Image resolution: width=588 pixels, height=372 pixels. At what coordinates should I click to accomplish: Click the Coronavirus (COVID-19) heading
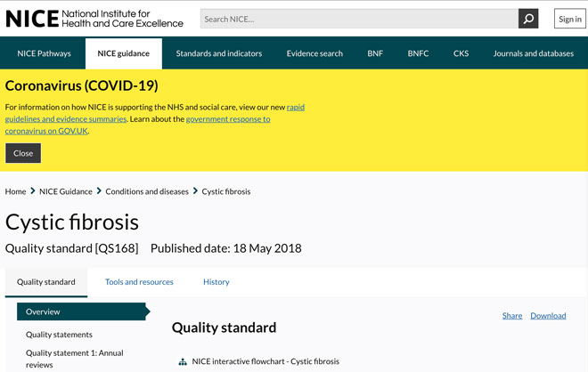point(81,85)
